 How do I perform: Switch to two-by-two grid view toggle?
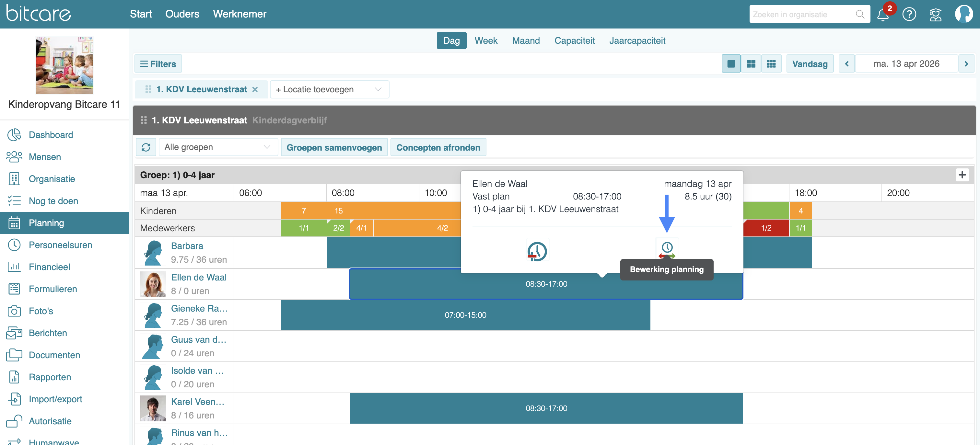(x=751, y=64)
